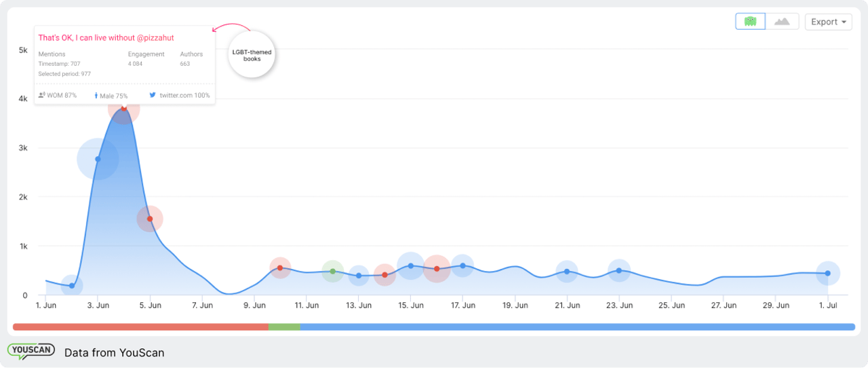Select the red data point on 10 Jun

280,268
